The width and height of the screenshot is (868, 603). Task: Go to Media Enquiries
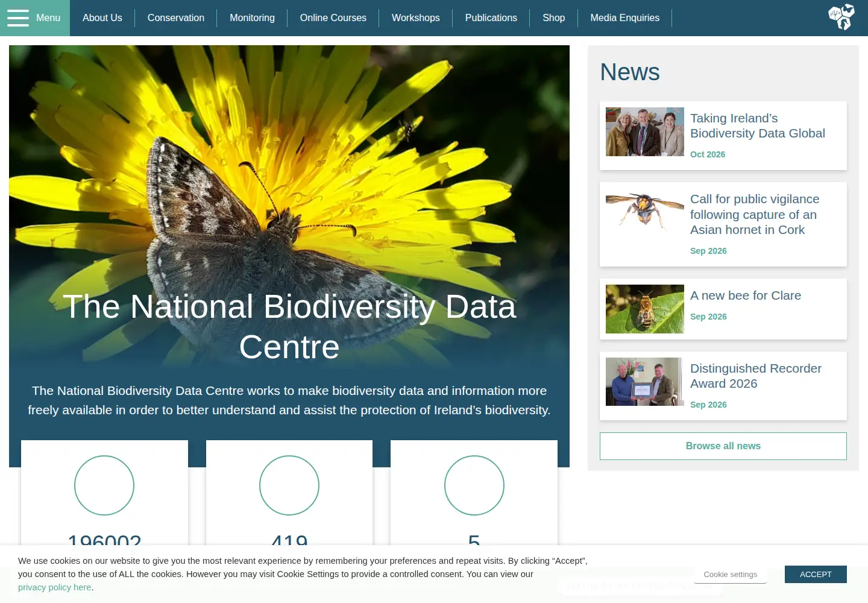(x=625, y=18)
